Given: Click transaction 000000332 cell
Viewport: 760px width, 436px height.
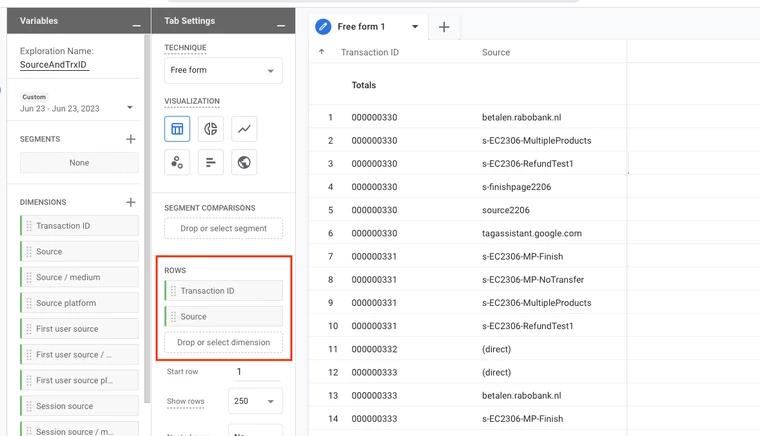Looking at the screenshot, I should (374, 349).
